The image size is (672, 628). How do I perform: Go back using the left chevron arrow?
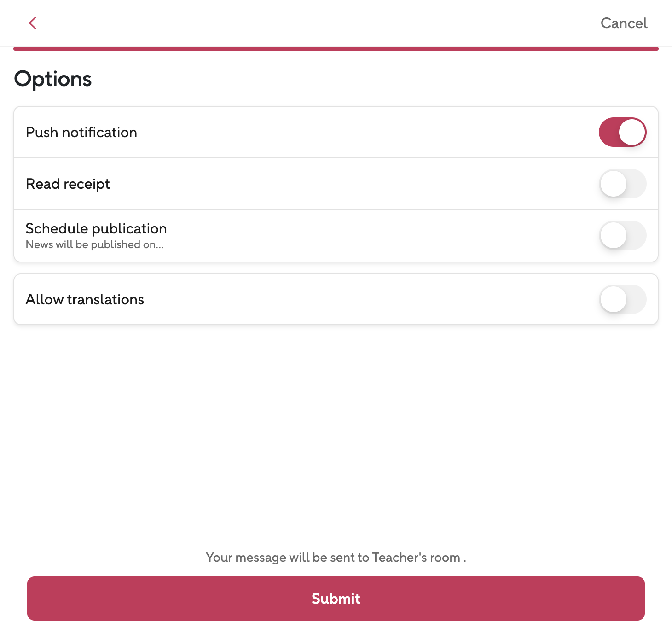click(x=33, y=23)
